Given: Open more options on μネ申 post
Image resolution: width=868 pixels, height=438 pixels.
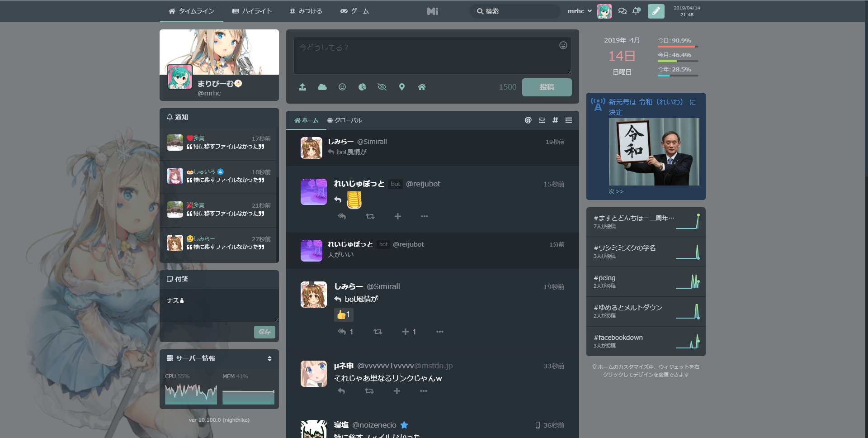Looking at the screenshot, I should pos(424,391).
